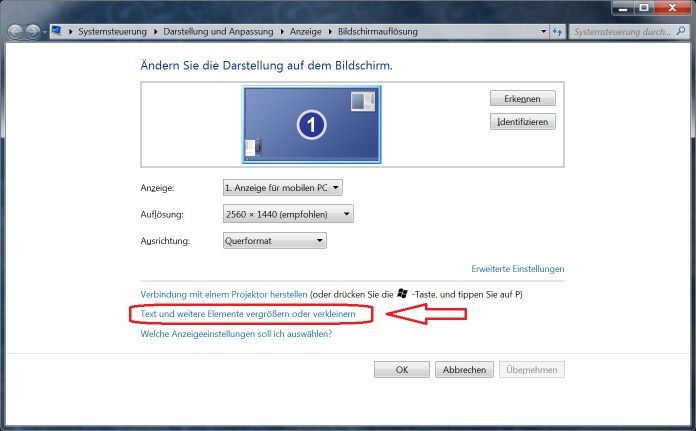Expand arrow after Systemsteuerung breadcrumb
Viewport: 696px width, 431px height.
point(155,32)
